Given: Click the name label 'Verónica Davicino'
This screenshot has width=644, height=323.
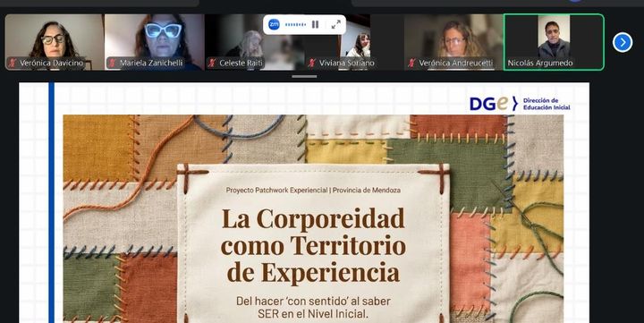Looking at the screenshot, I should (51, 64).
